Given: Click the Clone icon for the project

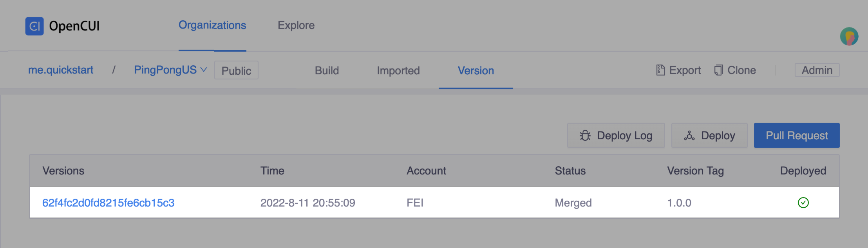Looking at the screenshot, I should point(719,70).
